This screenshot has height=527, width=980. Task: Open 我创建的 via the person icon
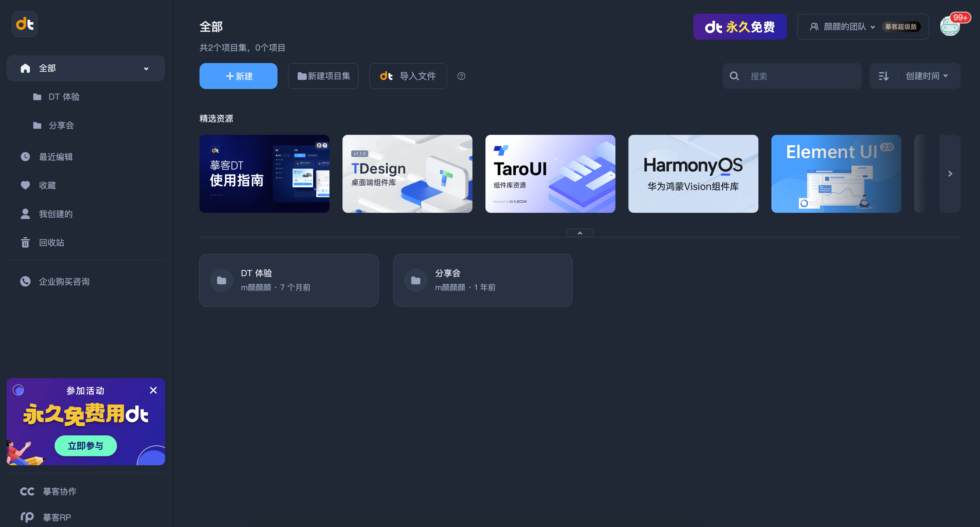(25, 214)
